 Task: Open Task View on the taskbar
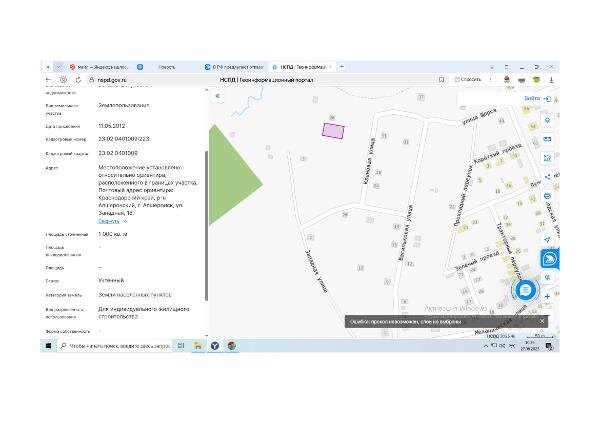click(181, 346)
